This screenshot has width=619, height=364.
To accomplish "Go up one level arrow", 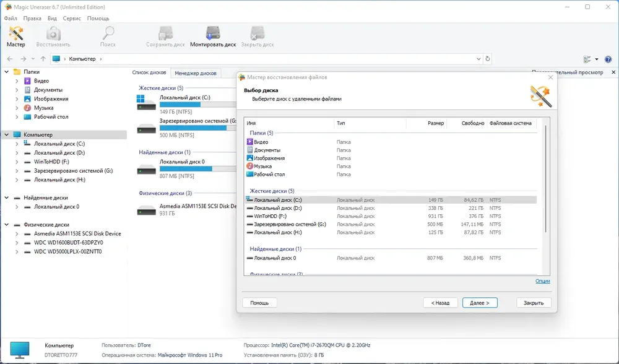I will pyautogui.click(x=43, y=59).
